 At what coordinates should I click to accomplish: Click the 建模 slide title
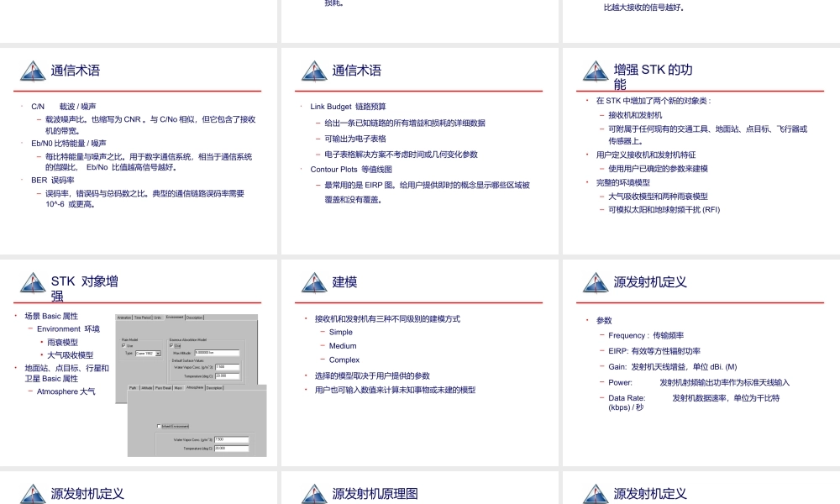[344, 282]
